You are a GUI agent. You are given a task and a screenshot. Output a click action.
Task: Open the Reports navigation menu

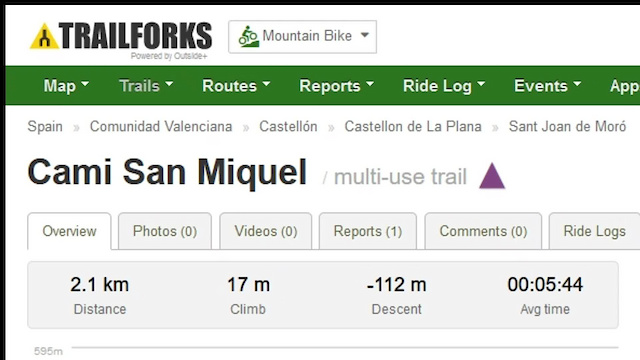click(x=336, y=86)
